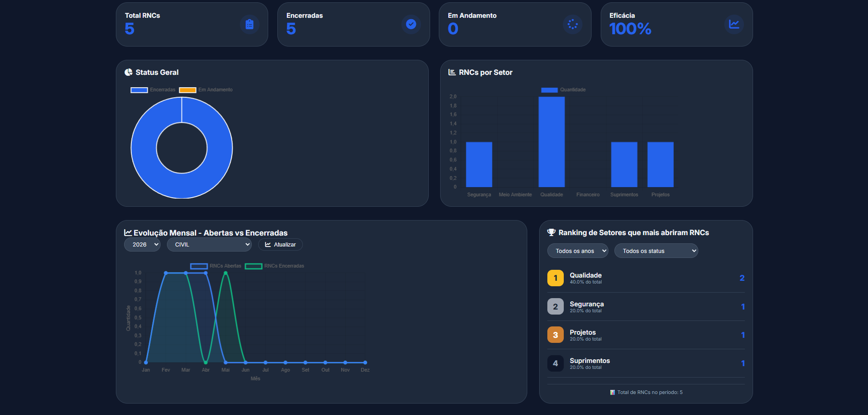The width and height of the screenshot is (868, 415).
Task: Click the Segurança name in ranking list
Action: (587, 304)
